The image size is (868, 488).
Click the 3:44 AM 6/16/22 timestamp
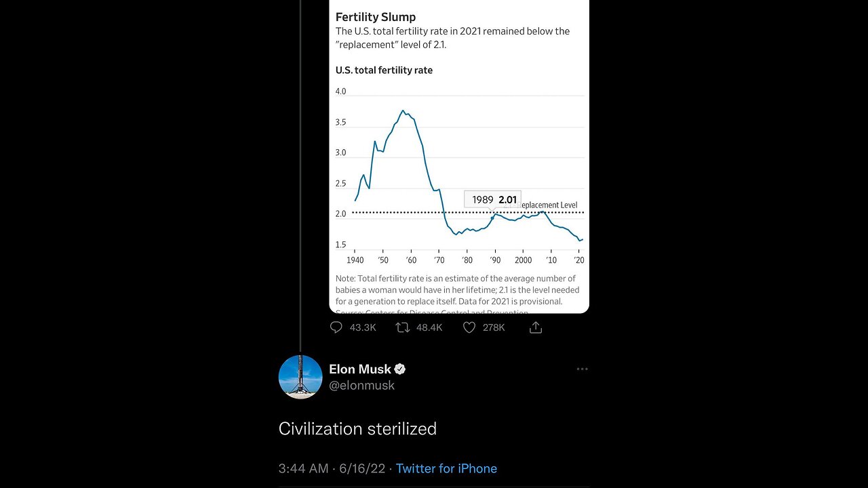click(x=332, y=468)
